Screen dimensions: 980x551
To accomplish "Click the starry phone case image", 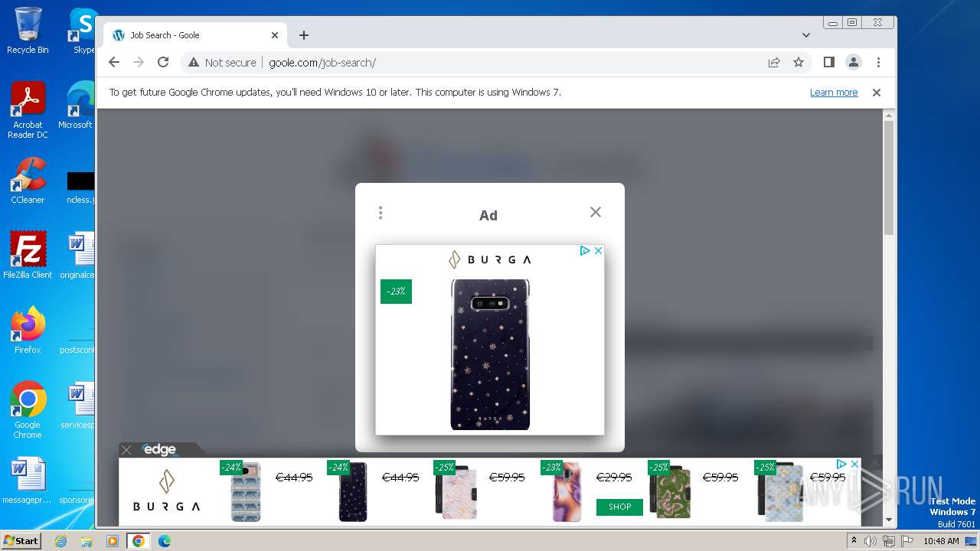I will (x=490, y=354).
